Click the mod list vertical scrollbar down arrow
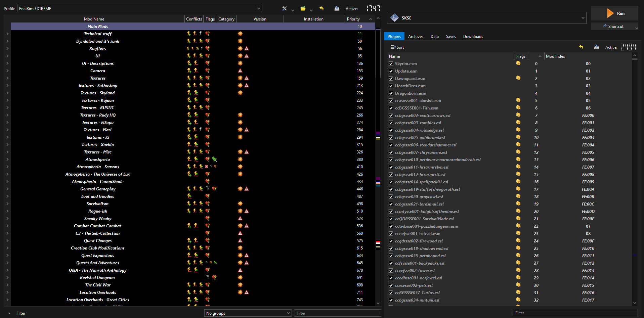 (x=378, y=303)
